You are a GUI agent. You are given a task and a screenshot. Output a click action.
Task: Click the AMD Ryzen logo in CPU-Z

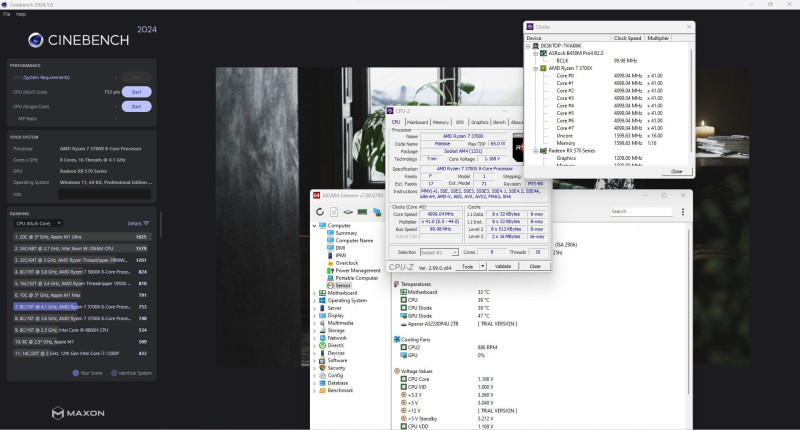(518, 148)
